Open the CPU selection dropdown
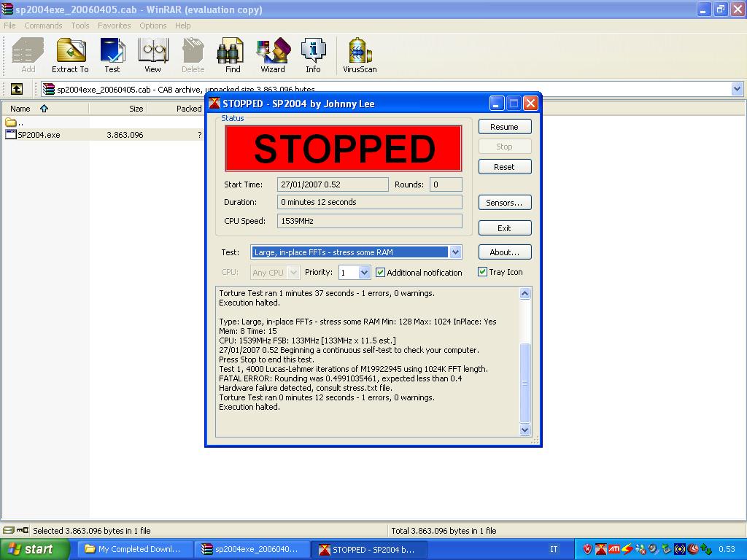Screen dimensions: 747x560 pyautogui.click(x=293, y=273)
